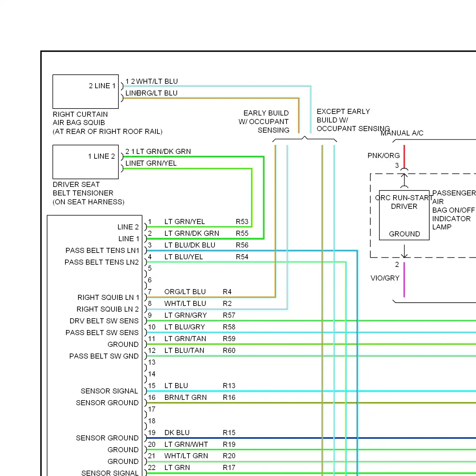Select circuit code 'R4'
The image size is (476, 476).
click(x=227, y=292)
